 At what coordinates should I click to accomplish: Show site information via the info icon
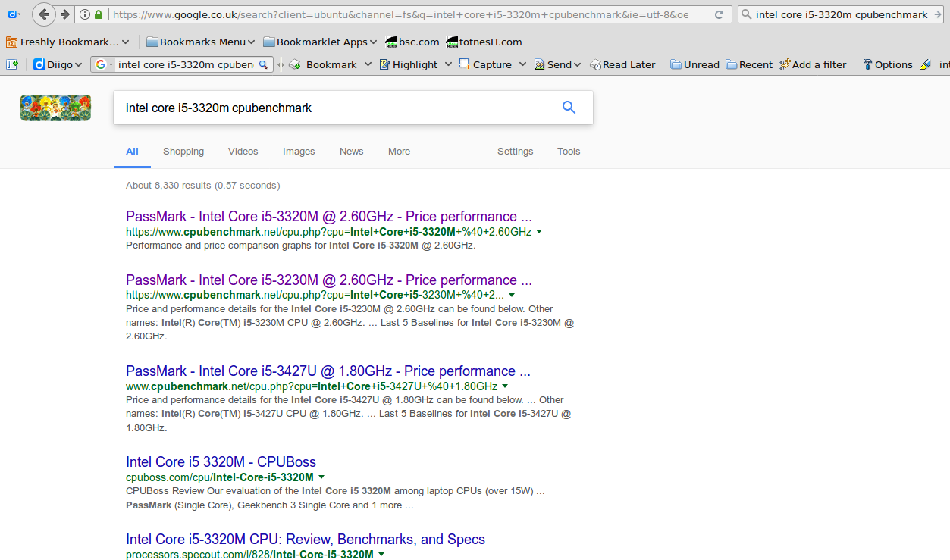(85, 14)
